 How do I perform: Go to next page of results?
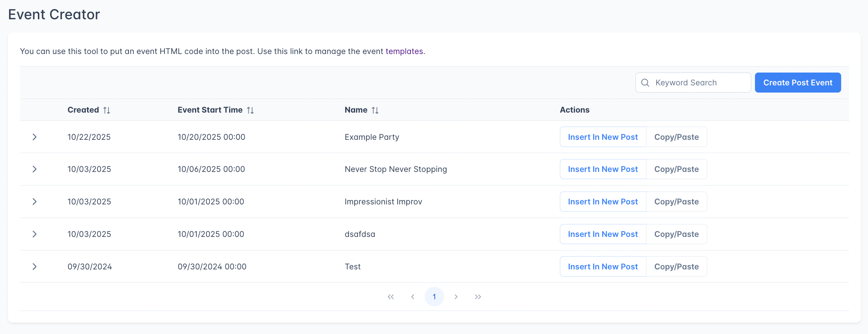coord(456,297)
